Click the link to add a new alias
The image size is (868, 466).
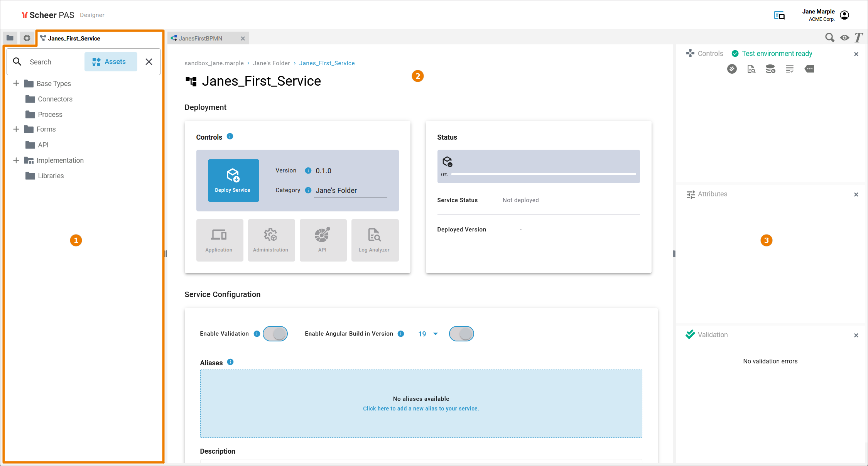[x=421, y=409]
